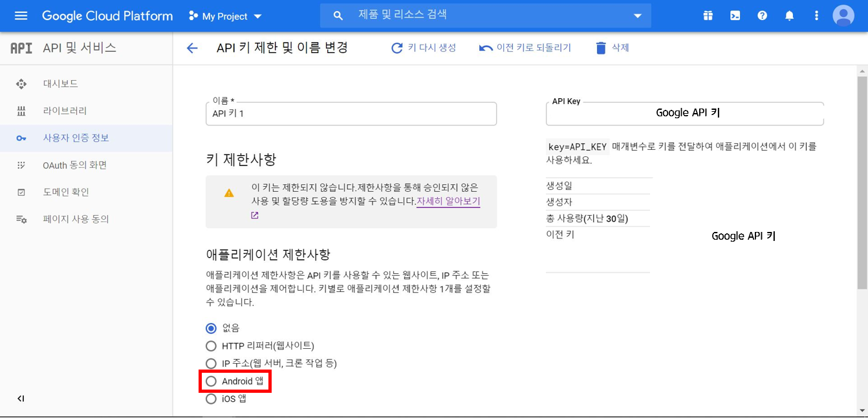The height and width of the screenshot is (418, 868).
Task: Click the 라이브러리 sidebar icon
Action: pyautogui.click(x=21, y=111)
